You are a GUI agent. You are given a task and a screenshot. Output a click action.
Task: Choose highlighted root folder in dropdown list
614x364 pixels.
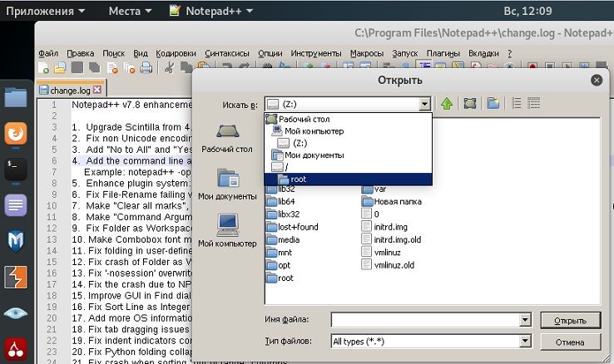coord(349,179)
